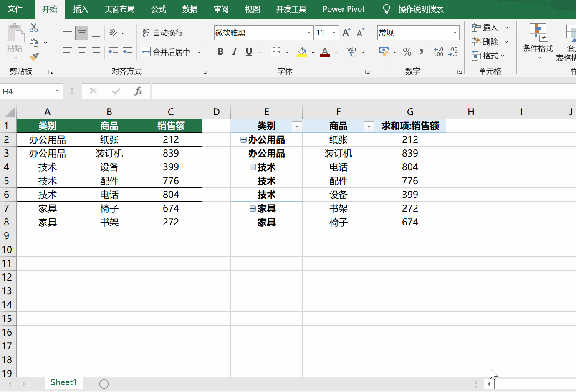576x392 pixels.
Task: Increase font size with large A
Action: pyautogui.click(x=346, y=33)
